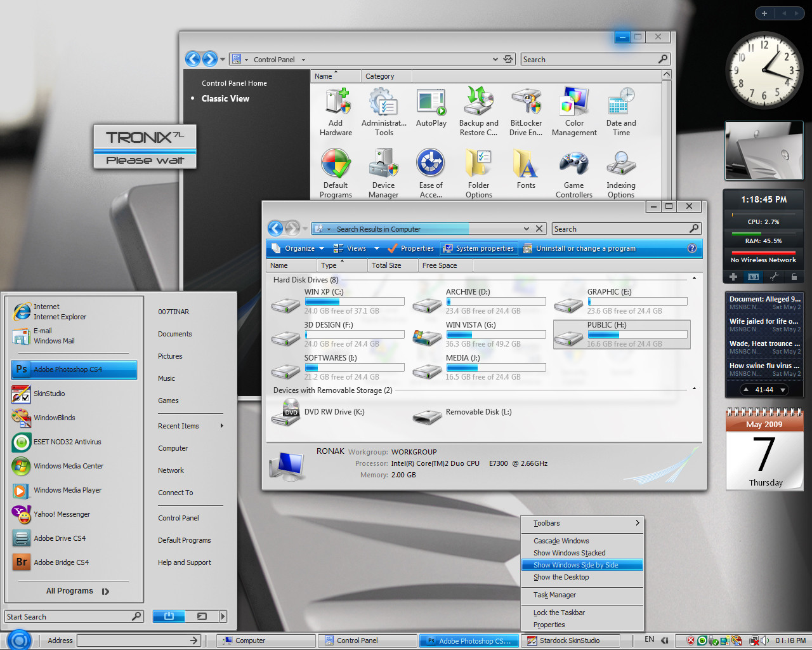812x650 pixels.
Task: Open the Color Management icon
Action: pyautogui.click(x=574, y=112)
